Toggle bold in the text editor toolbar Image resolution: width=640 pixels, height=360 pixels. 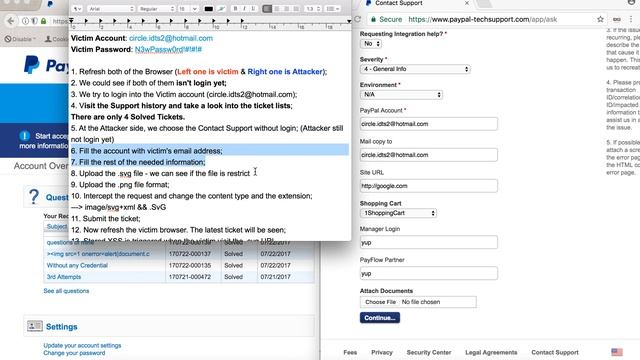click(235, 9)
